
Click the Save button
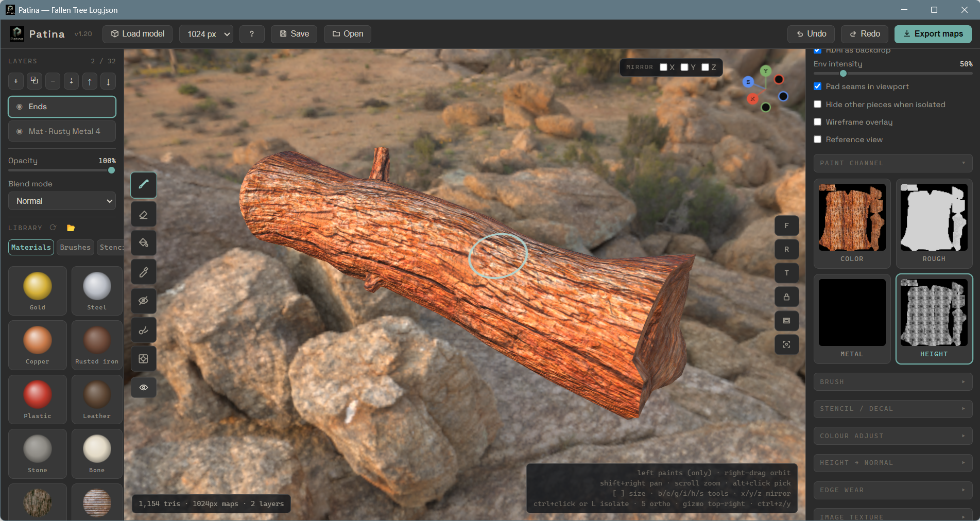[294, 34]
